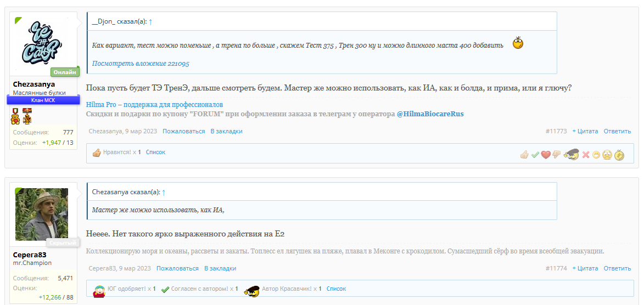Screen dimensions: 644x305
Task: Click 'В закладки' under Chezasanya's post
Action: coord(226,131)
